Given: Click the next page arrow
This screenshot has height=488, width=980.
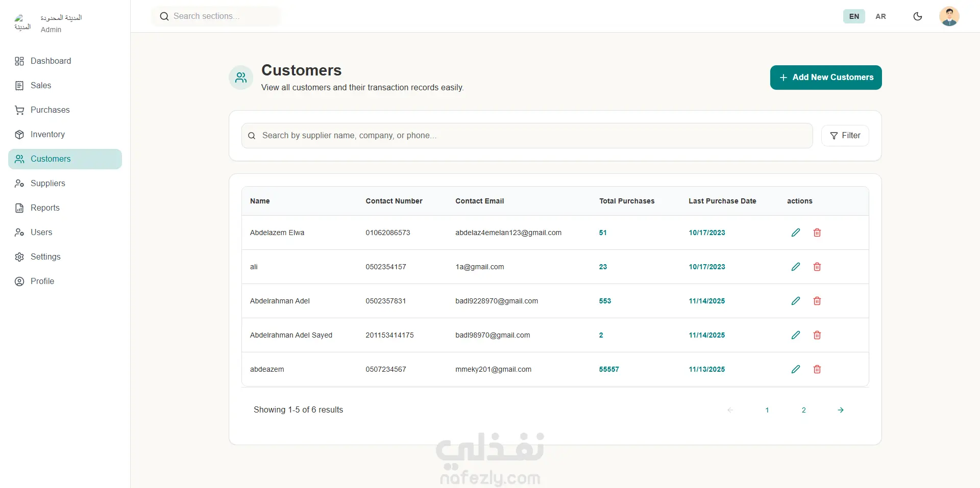Looking at the screenshot, I should point(840,410).
